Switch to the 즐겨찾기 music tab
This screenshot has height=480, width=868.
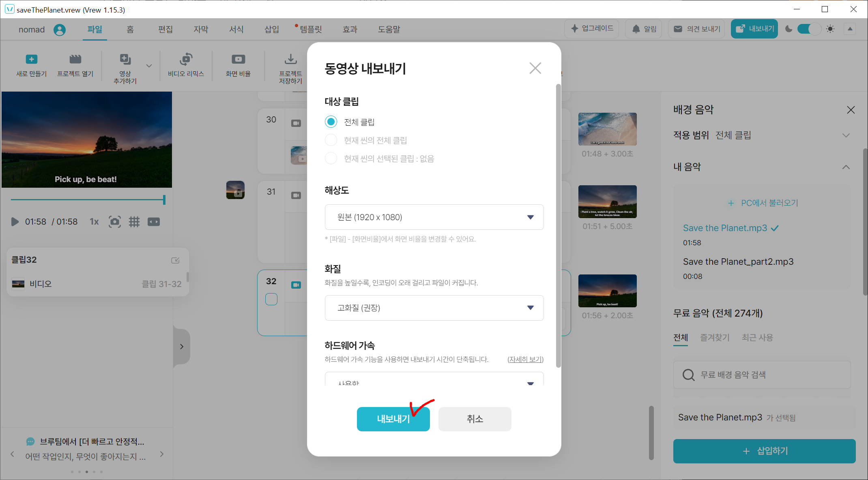[x=715, y=337]
